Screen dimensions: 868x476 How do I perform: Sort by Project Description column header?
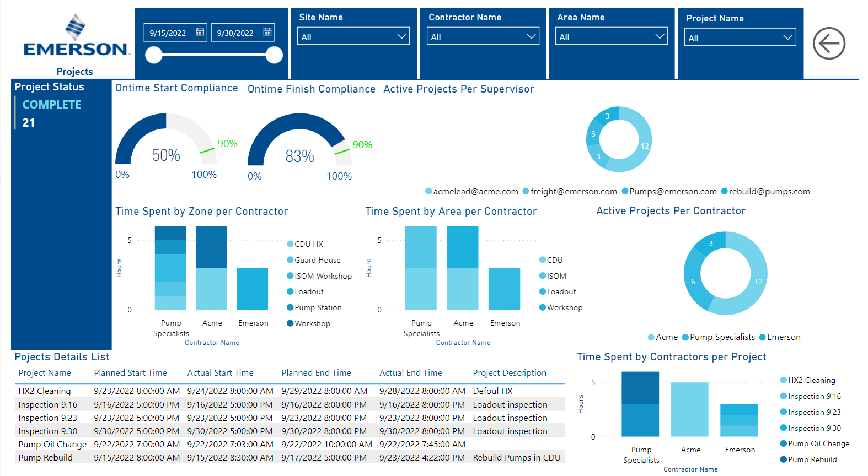510,373
